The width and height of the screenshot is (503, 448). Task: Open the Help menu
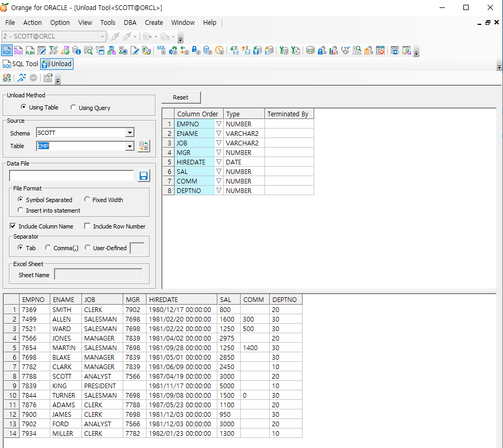[209, 22]
